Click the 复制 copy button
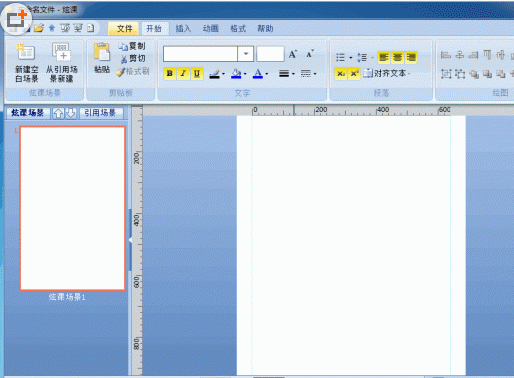 pos(132,46)
